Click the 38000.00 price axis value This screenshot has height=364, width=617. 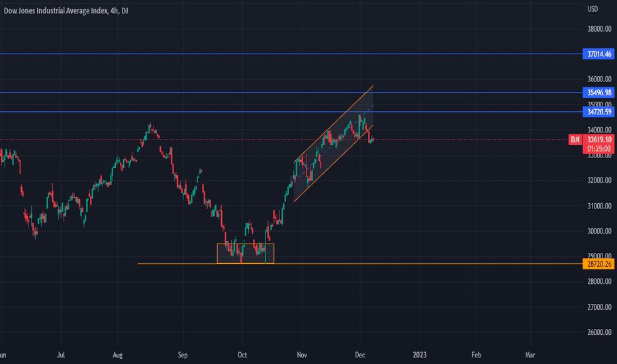599,28
